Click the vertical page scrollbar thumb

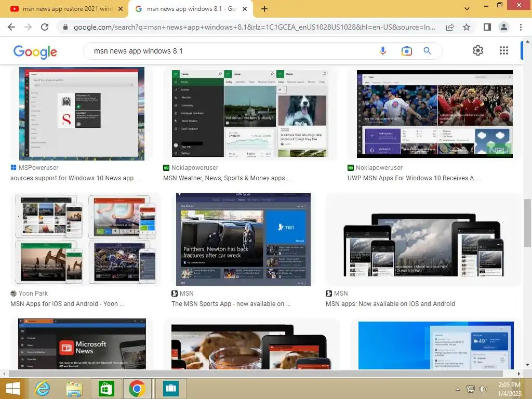click(x=527, y=223)
